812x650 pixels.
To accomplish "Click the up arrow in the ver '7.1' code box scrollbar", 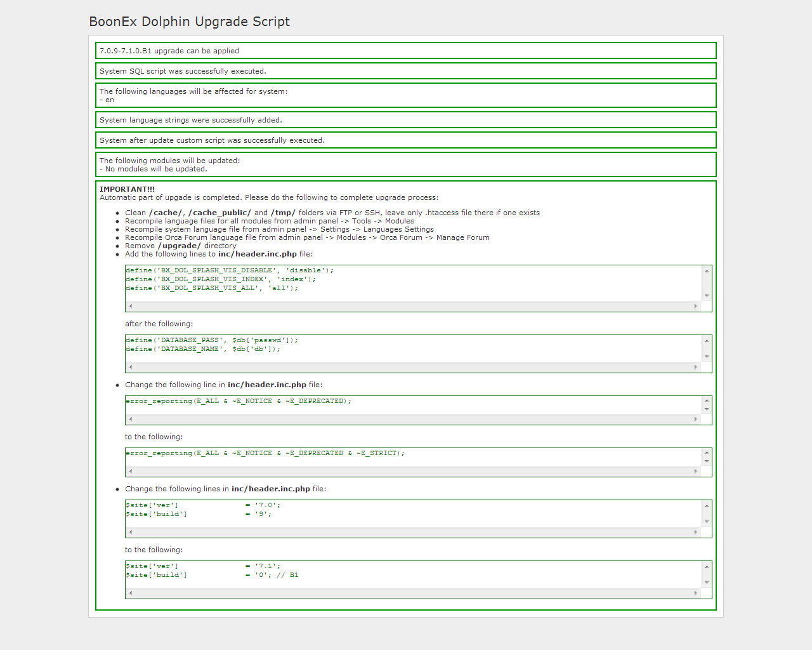I will tap(707, 567).
